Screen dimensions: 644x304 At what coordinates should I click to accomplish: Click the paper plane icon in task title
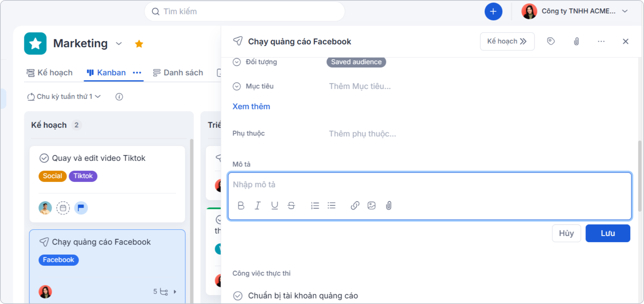click(x=238, y=41)
